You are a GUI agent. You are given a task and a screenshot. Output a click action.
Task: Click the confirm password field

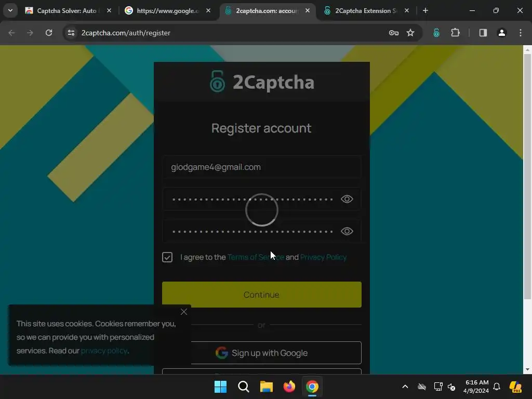click(262, 231)
